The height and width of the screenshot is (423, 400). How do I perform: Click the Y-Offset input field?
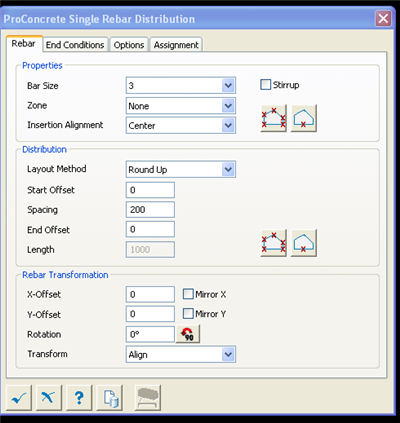[x=150, y=314]
